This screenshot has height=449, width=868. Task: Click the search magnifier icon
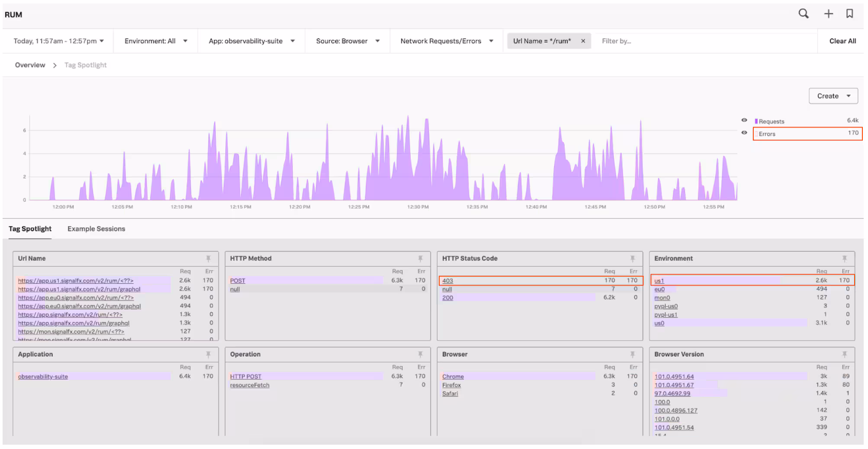(803, 14)
